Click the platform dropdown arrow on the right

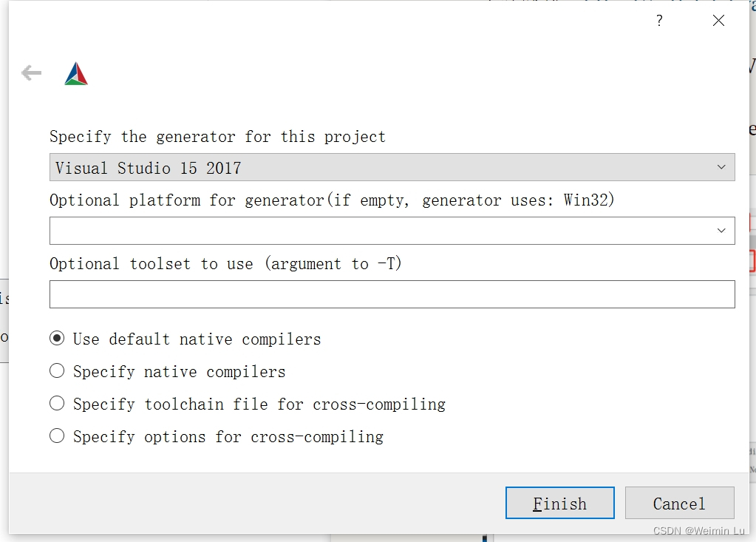click(722, 231)
